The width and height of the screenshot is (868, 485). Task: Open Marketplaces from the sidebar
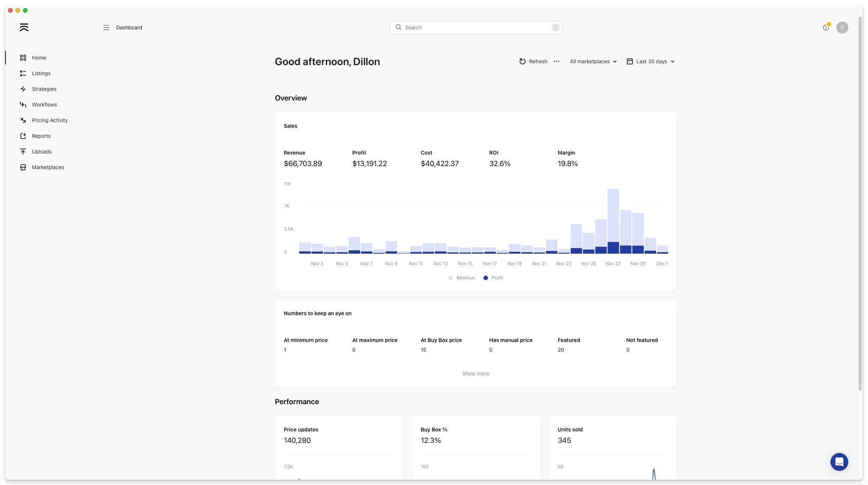(x=48, y=167)
